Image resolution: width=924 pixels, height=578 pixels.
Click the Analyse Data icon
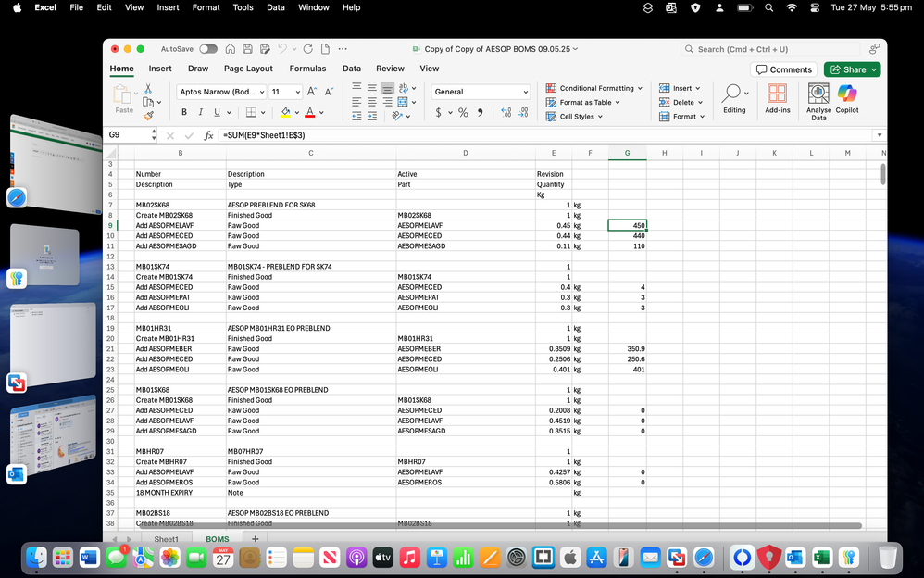point(818,102)
